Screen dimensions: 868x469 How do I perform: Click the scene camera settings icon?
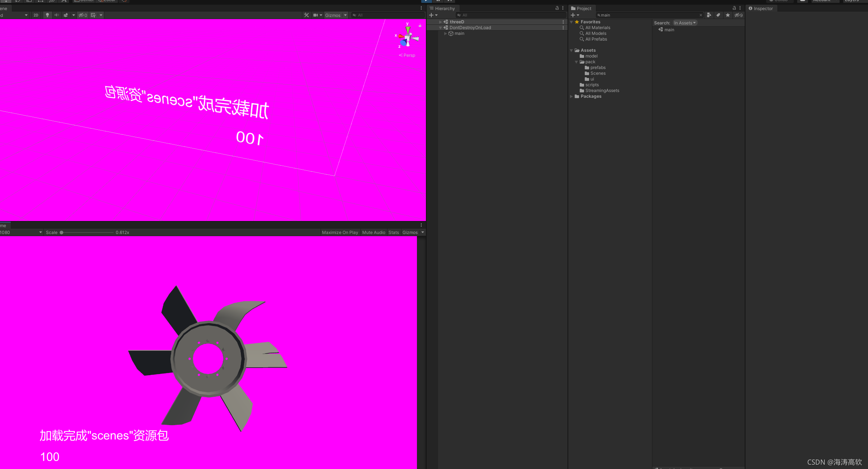tap(316, 15)
